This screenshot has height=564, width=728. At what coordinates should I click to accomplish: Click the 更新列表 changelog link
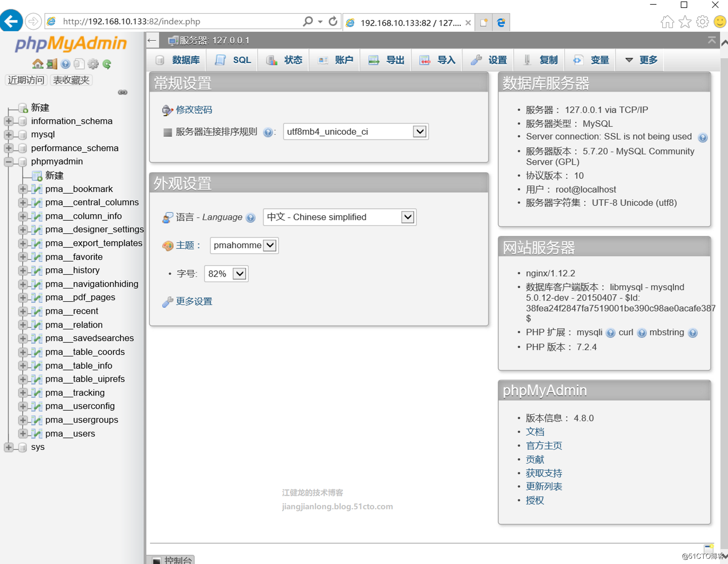(x=544, y=486)
